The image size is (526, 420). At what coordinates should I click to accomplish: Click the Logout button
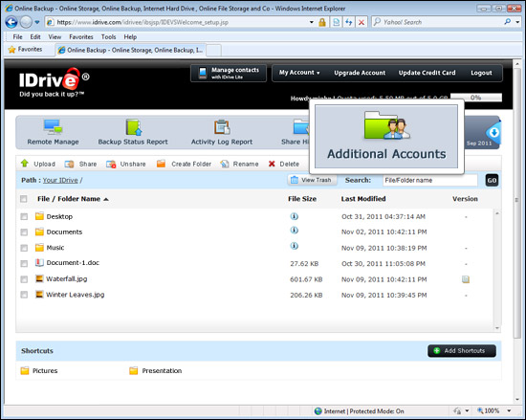(x=481, y=73)
